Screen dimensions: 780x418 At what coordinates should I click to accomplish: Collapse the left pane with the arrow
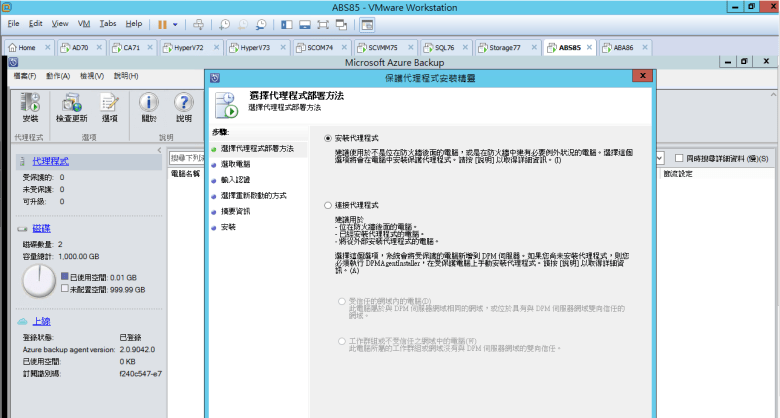tap(158, 151)
